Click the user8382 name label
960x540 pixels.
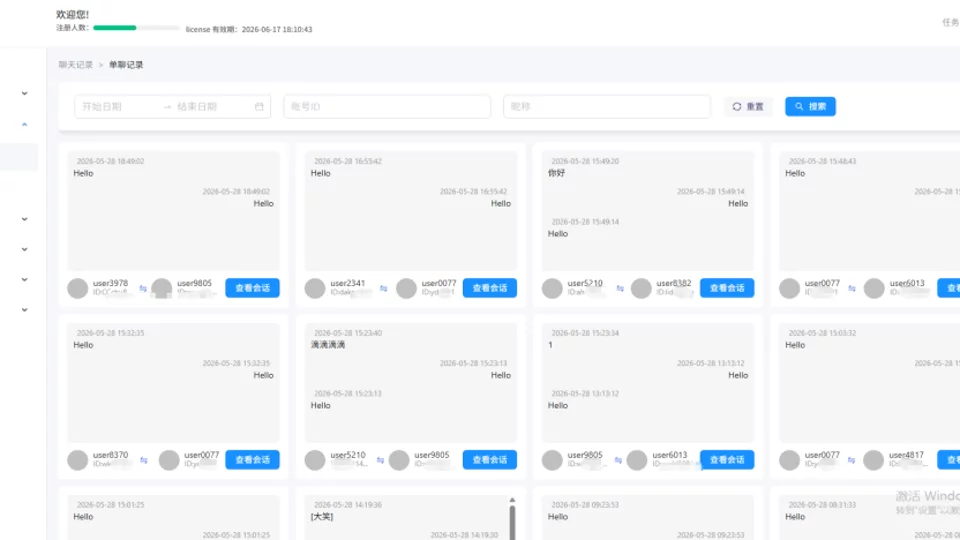tap(673, 283)
